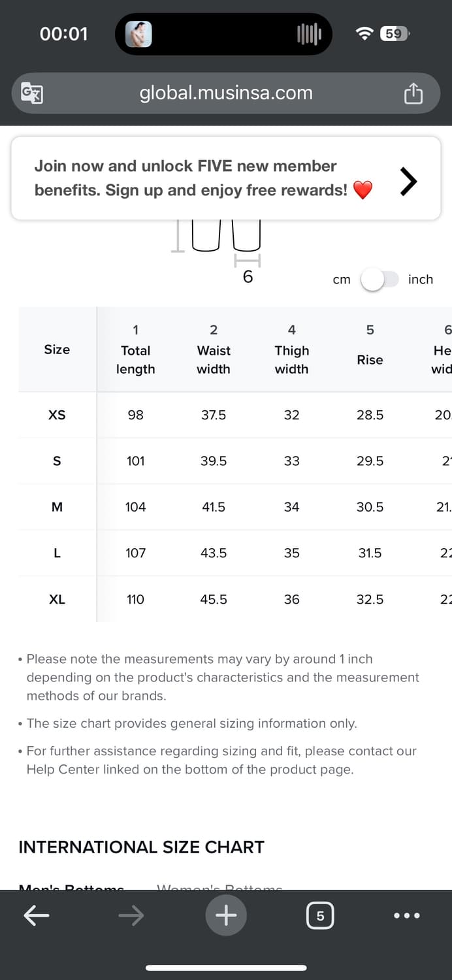Tap the Total length column header
The width and height of the screenshot is (452, 980).
135,350
